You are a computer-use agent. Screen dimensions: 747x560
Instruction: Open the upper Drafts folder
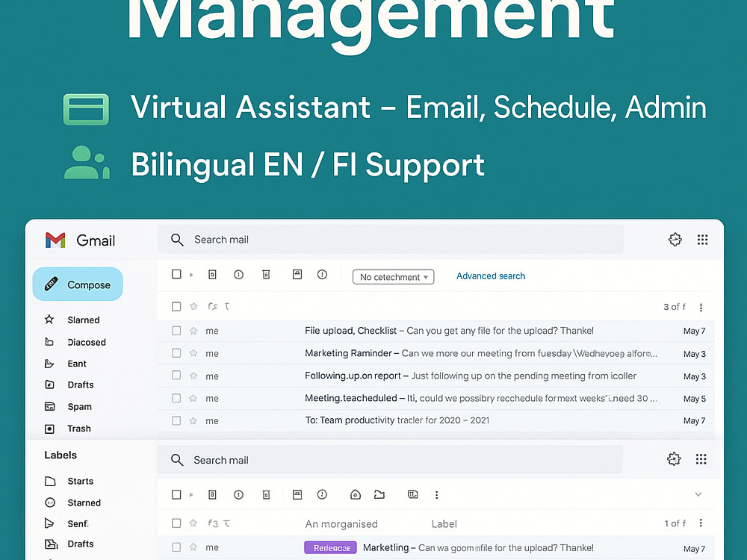81,385
